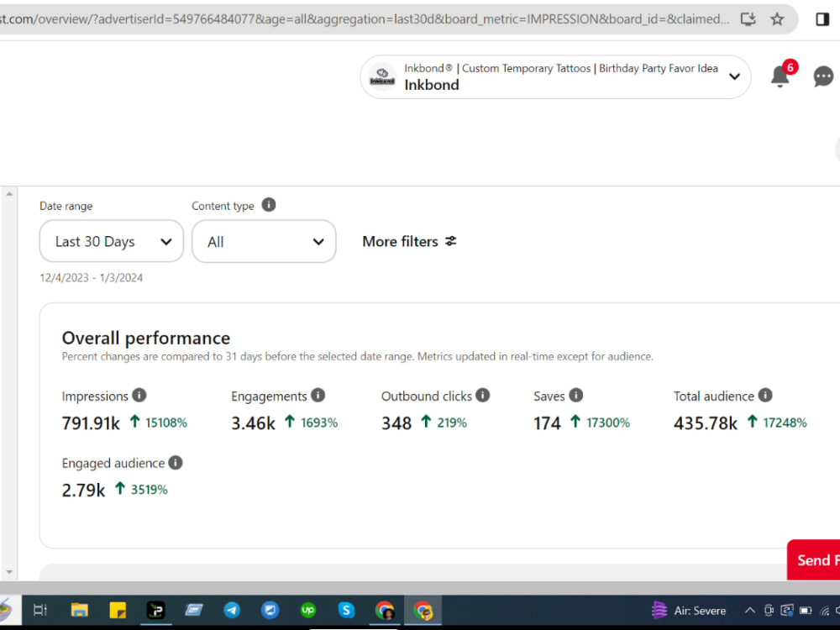Expand the Inkbond account switcher chevron
This screenshot has height=630, width=840.
pyautogui.click(x=734, y=76)
